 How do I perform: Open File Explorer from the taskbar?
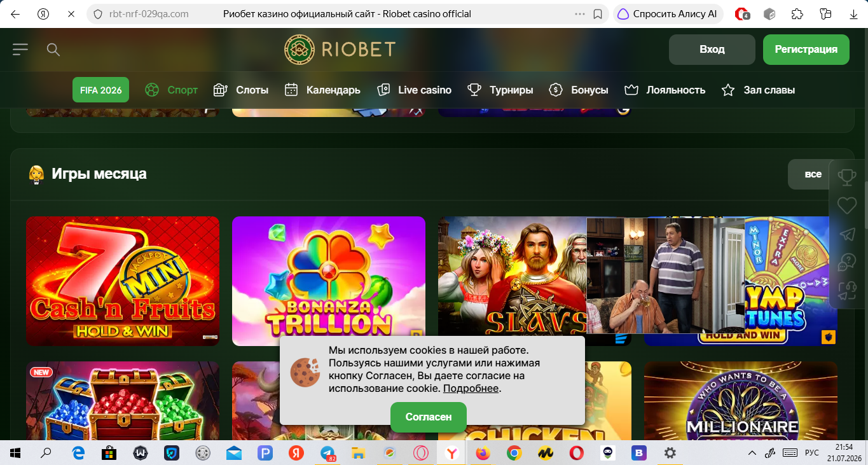tap(359, 453)
